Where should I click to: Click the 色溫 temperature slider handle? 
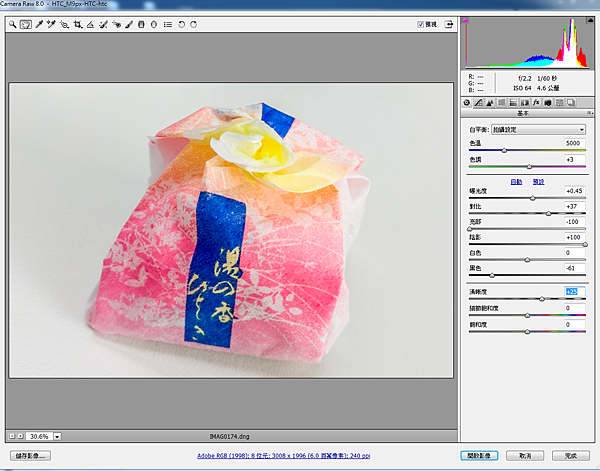click(x=504, y=151)
